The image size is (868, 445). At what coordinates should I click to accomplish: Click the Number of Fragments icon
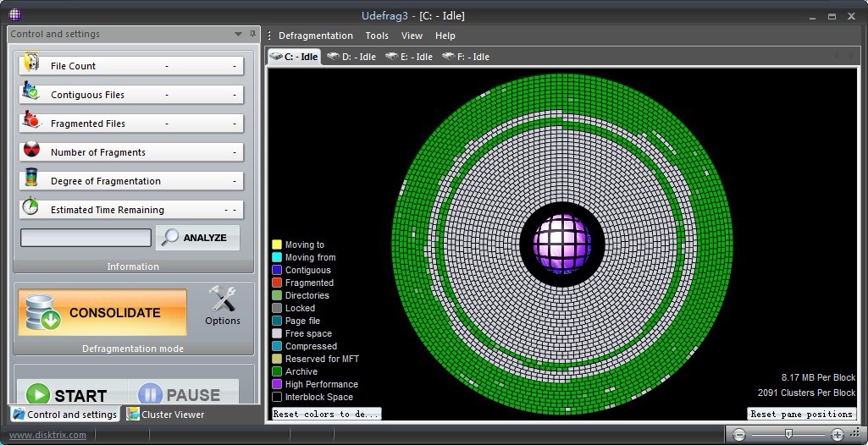pyautogui.click(x=31, y=151)
